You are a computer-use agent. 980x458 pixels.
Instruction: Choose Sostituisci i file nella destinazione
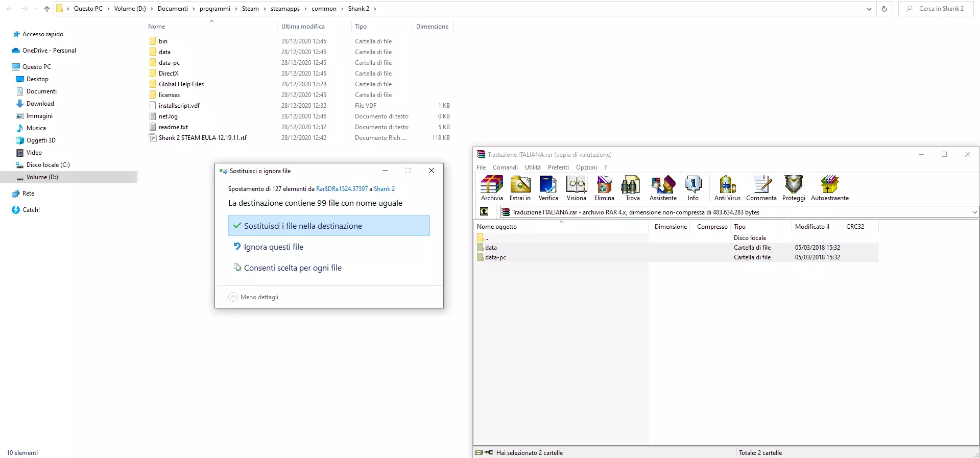[329, 226]
